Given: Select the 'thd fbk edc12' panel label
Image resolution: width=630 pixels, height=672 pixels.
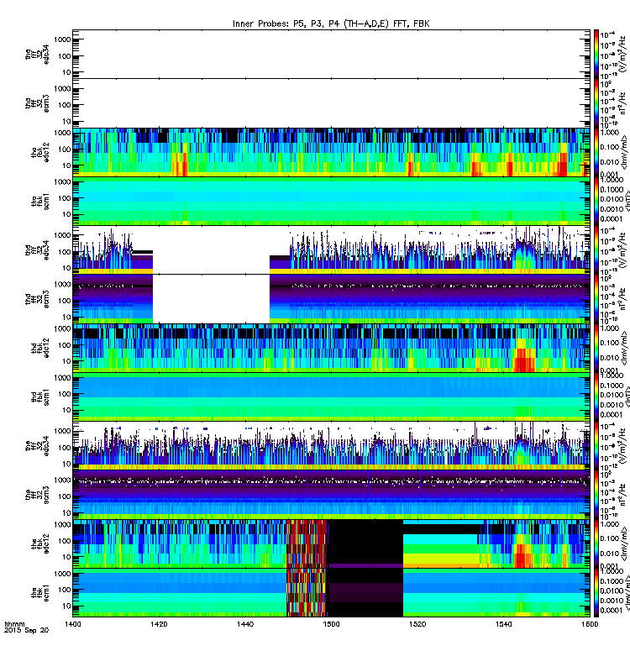Looking at the screenshot, I should [40, 348].
